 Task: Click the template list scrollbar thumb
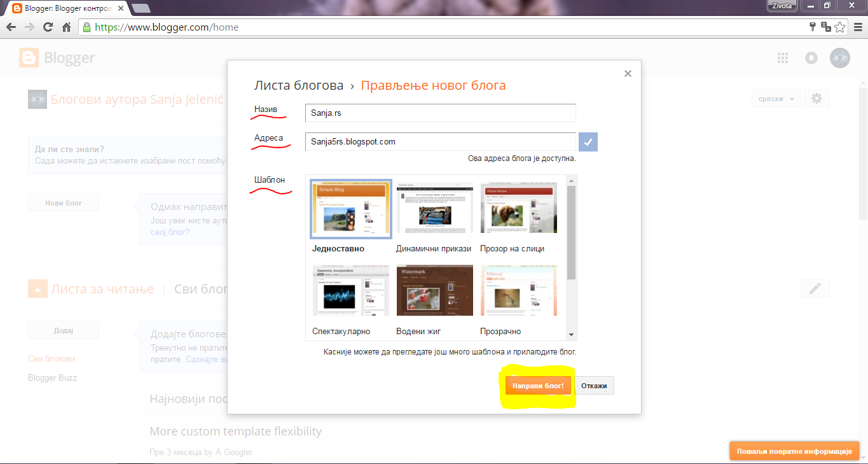click(571, 232)
